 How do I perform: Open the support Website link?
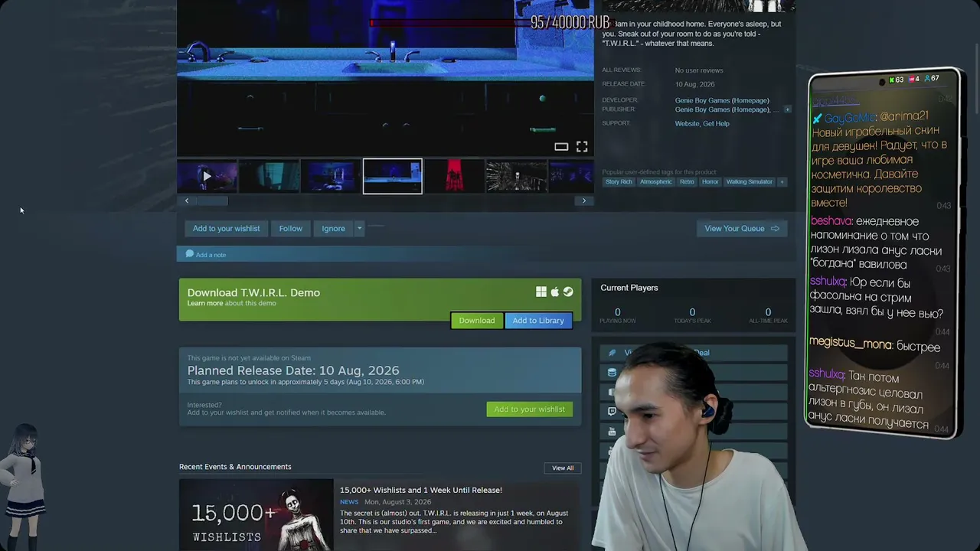point(687,123)
